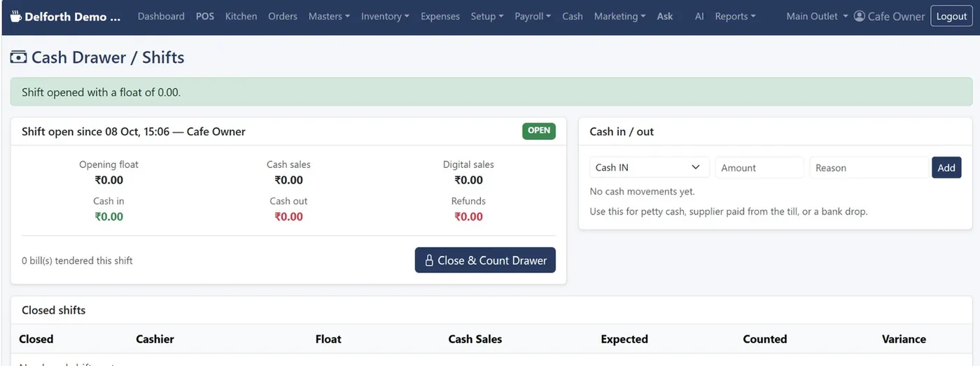
Task: Click the coffee cup logo icon
Action: (x=15, y=16)
